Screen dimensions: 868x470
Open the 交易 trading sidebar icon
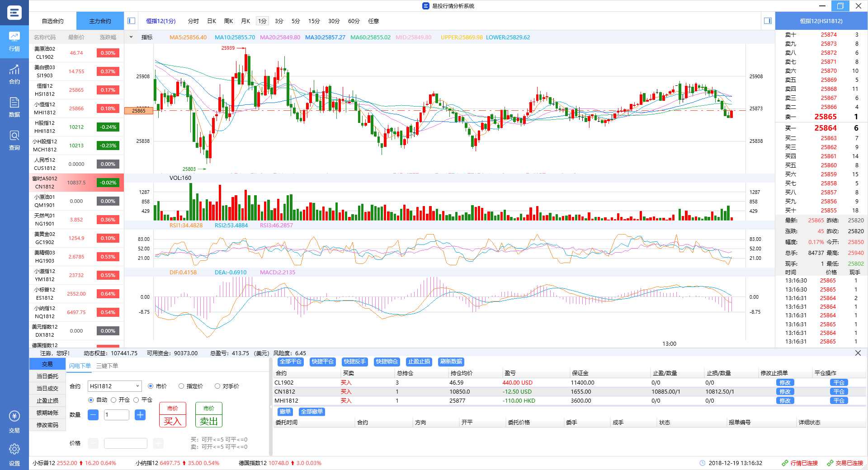(x=14, y=422)
